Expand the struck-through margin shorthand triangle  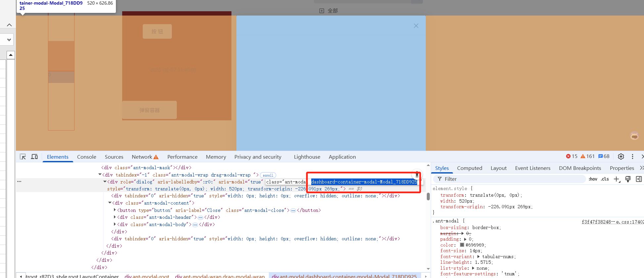pos(463,233)
